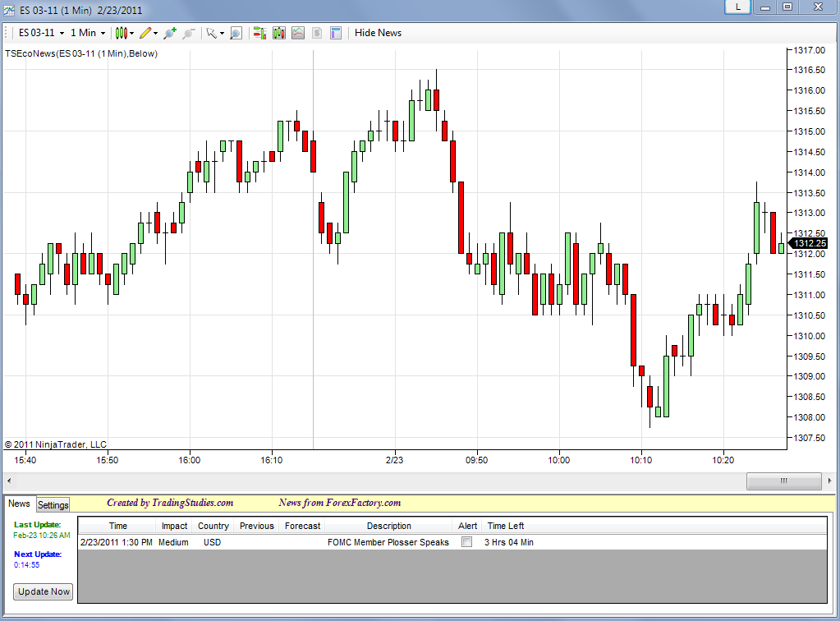
Task: Click the zoom out magnifier icon
Action: (189, 33)
